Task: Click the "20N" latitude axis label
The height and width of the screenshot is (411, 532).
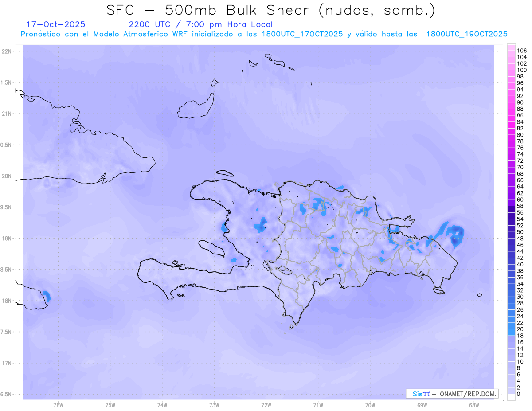Action: pyautogui.click(x=7, y=176)
